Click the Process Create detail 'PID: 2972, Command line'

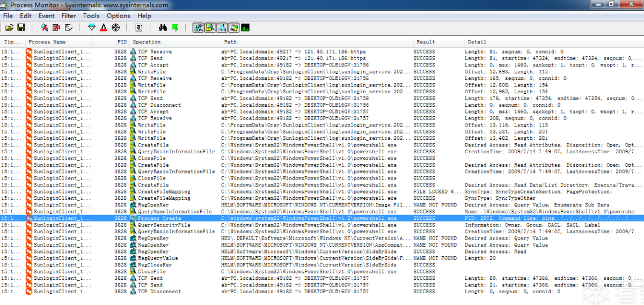click(553, 218)
